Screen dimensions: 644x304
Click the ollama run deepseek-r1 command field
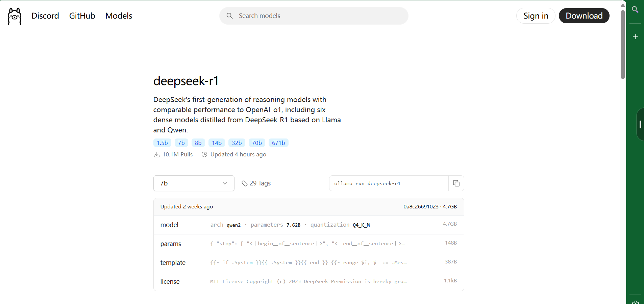pyautogui.click(x=389, y=183)
